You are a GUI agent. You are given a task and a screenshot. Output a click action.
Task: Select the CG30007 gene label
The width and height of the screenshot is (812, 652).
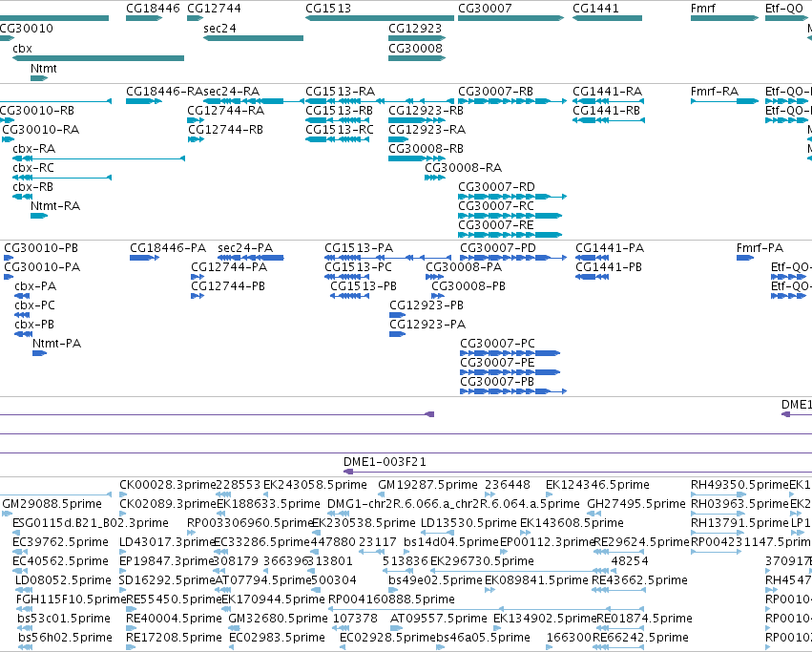(x=485, y=9)
